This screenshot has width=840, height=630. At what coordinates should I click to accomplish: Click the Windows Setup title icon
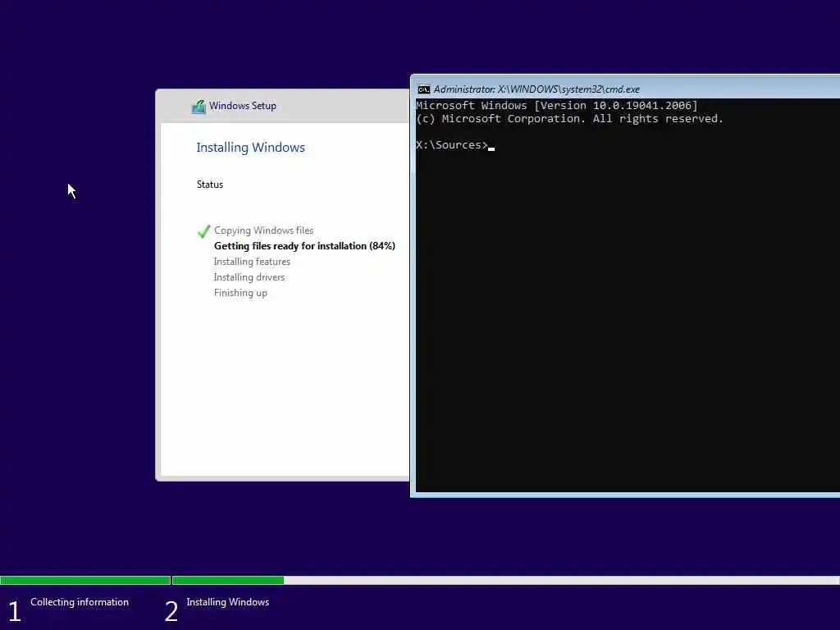point(199,106)
